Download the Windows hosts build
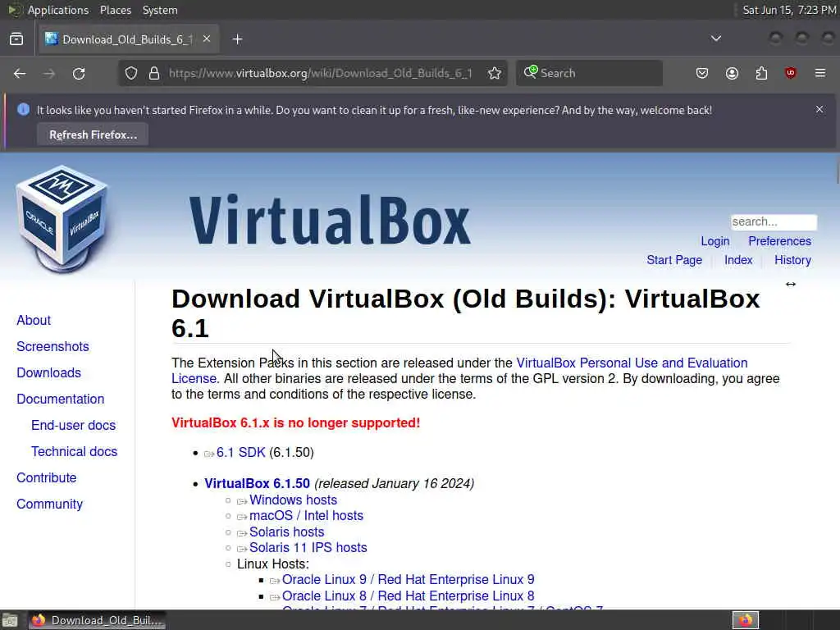The height and width of the screenshot is (630, 840). click(293, 500)
